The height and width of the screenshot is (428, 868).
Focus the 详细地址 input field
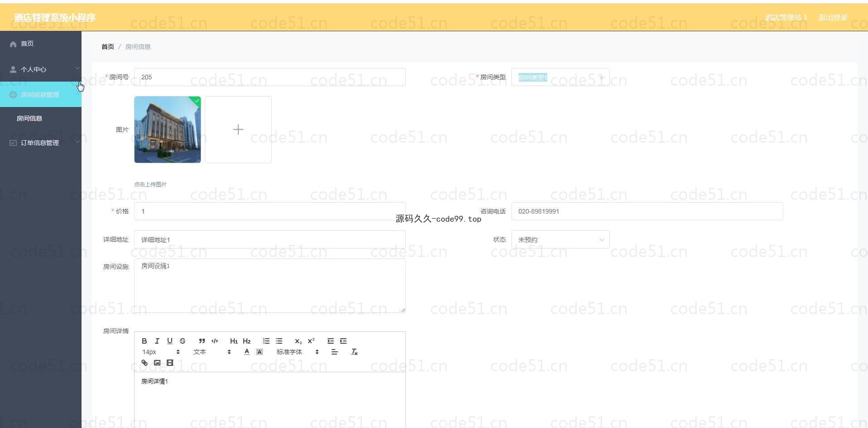pyautogui.click(x=270, y=239)
